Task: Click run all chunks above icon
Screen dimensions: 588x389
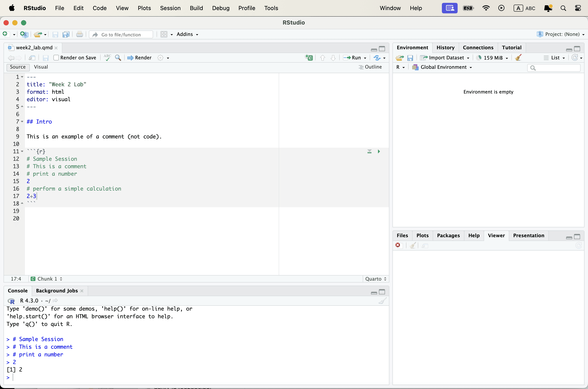Action: click(369, 151)
